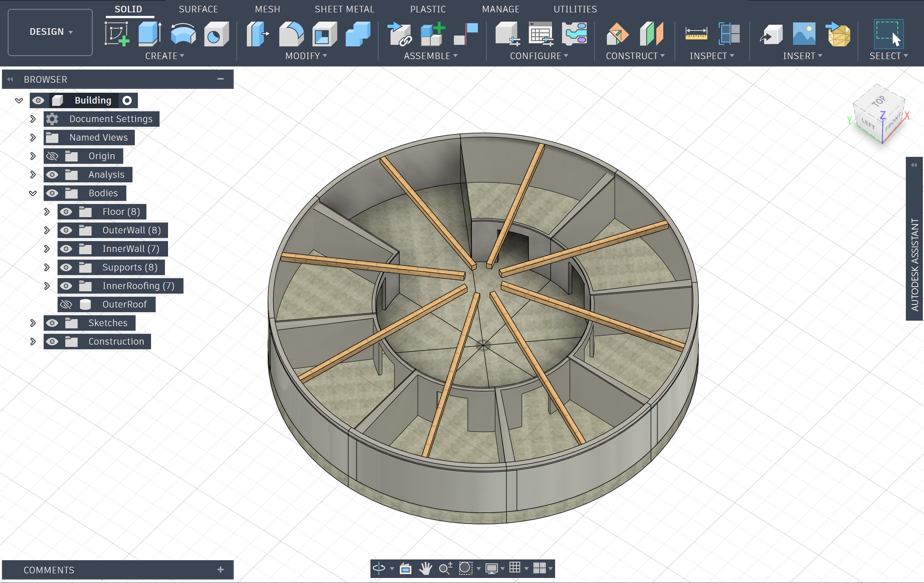The width and height of the screenshot is (924, 583).
Task: Select the Midplane construct tool
Action: click(x=651, y=34)
